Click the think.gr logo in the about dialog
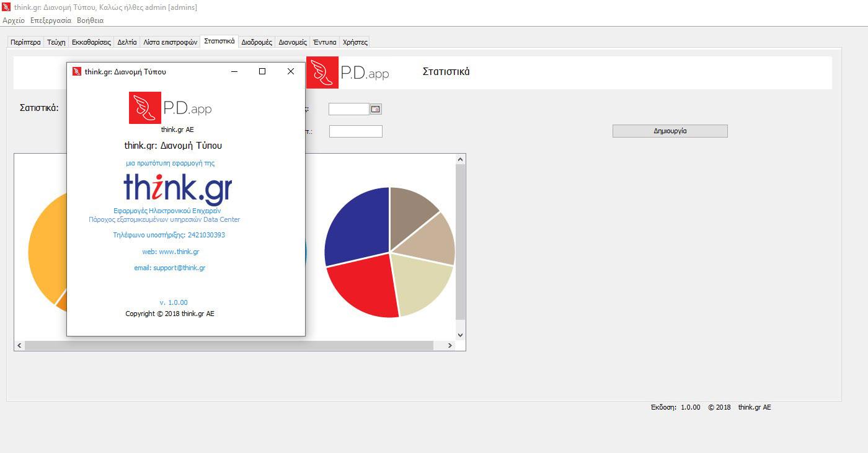 coord(178,188)
